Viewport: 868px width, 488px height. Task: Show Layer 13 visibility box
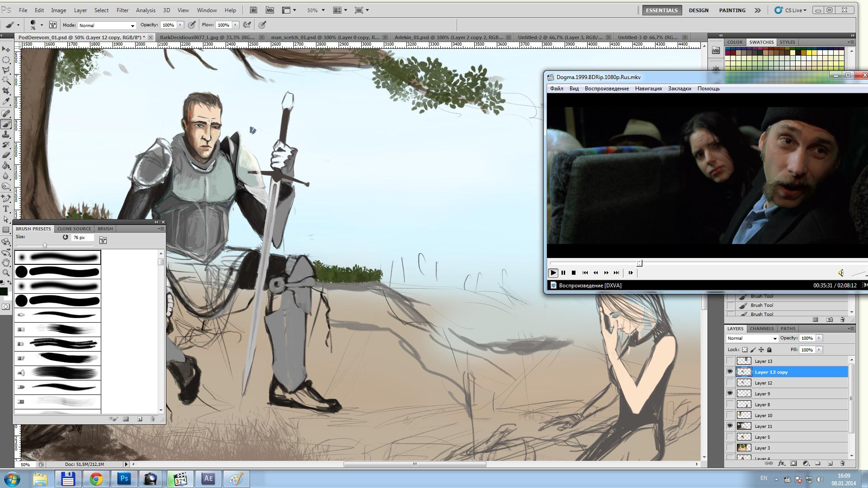pyautogui.click(x=730, y=361)
